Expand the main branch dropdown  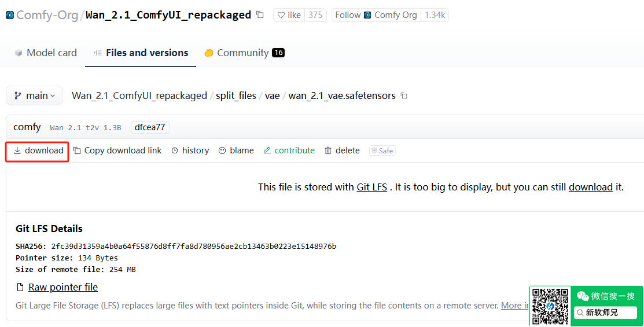[34, 96]
